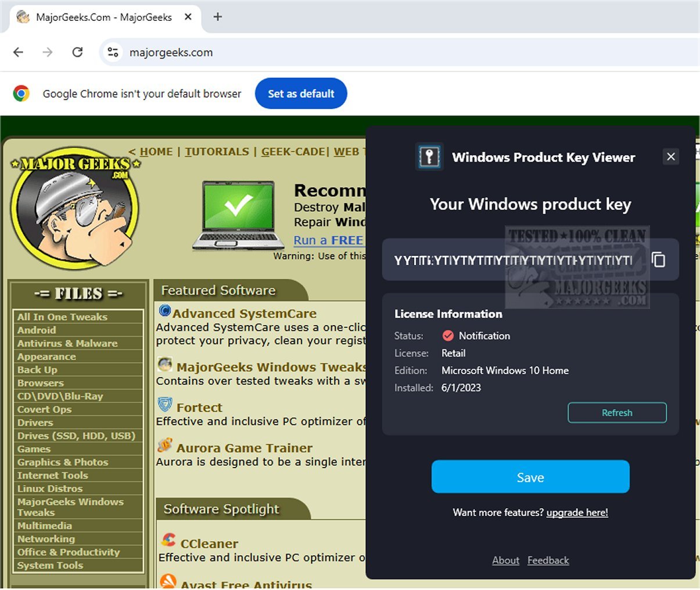Image resolution: width=700 pixels, height=590 pixels.
Task: Open the CCleaner title link
Action: 210,544
